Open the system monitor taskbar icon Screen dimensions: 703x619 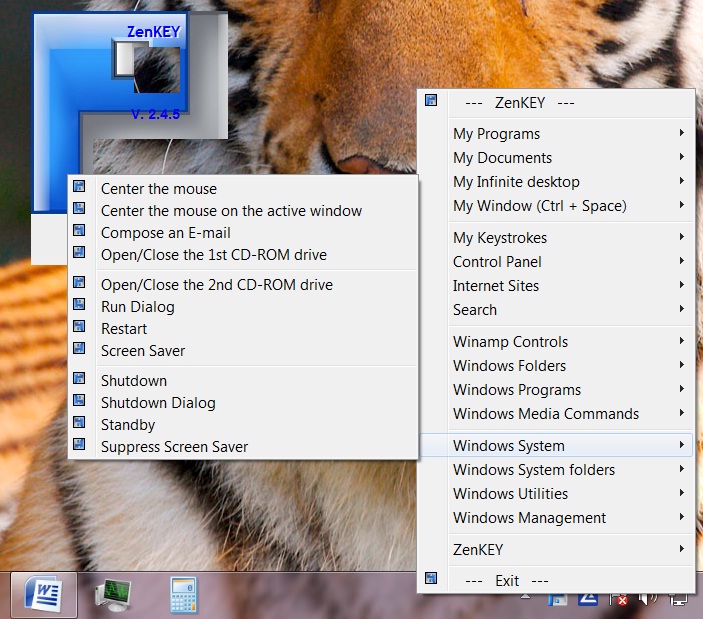tap(113, 595)
